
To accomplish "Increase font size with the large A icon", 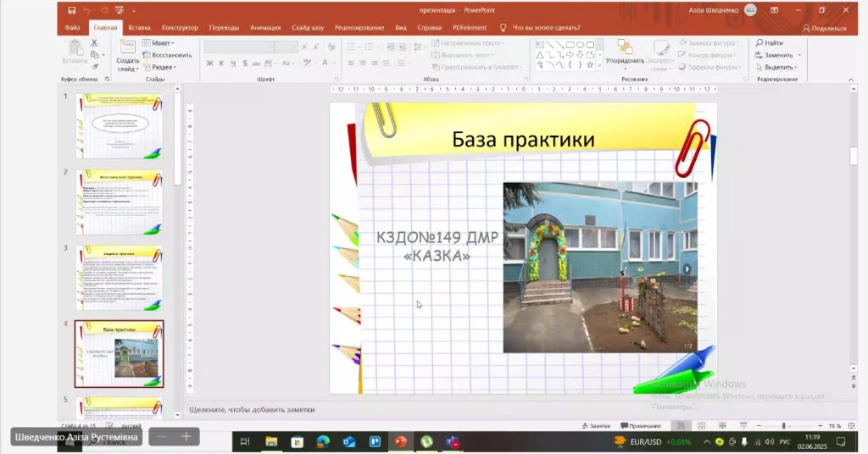I will tap(304, 47).
